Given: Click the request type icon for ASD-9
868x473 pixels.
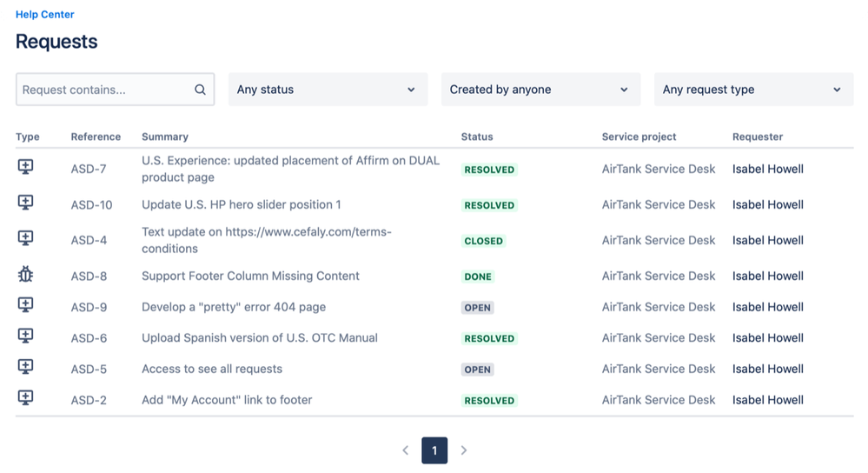Looking at the screenshot, I should coord(25,304).
